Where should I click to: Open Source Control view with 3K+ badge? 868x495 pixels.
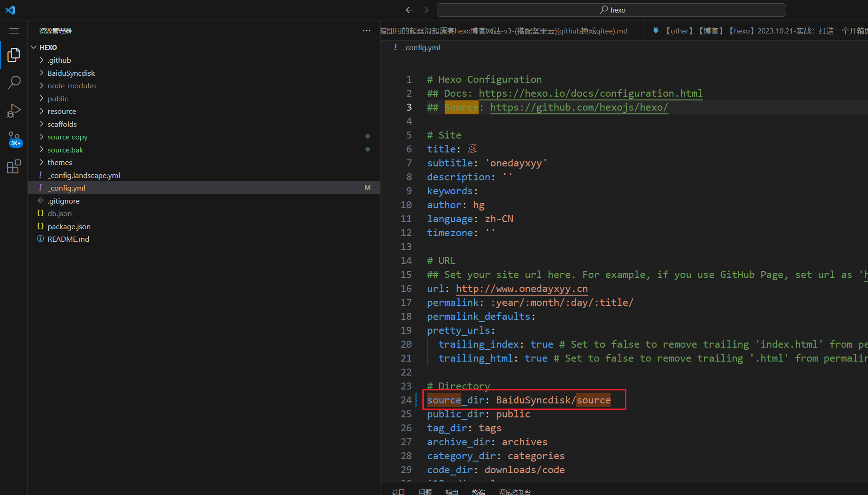click(x=14, y=139)
